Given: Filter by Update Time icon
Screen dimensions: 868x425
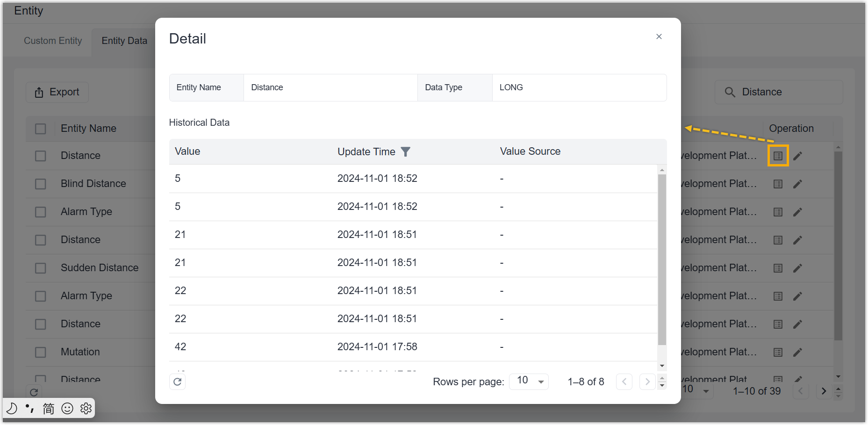Looking at the screenshot, I should (x=406, y=151).
